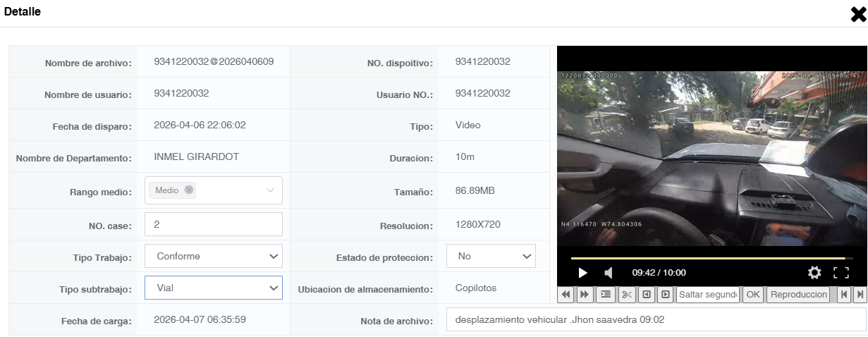Select the Tipo value Video

(x=468, y=125)
